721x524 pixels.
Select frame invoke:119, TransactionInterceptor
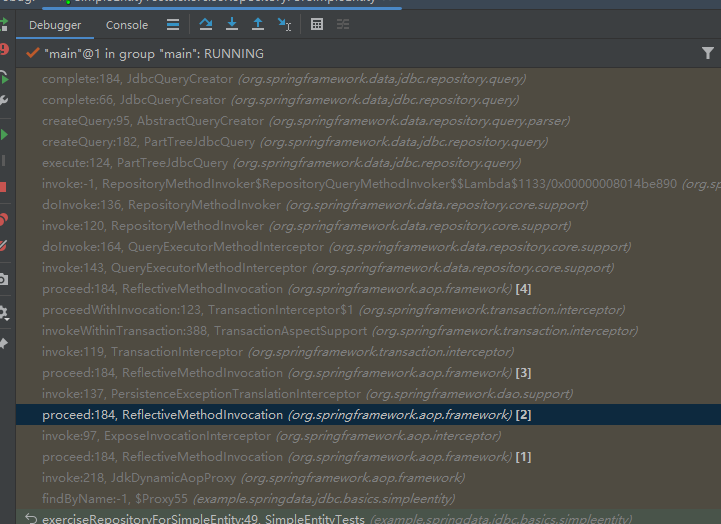[368, 352]
